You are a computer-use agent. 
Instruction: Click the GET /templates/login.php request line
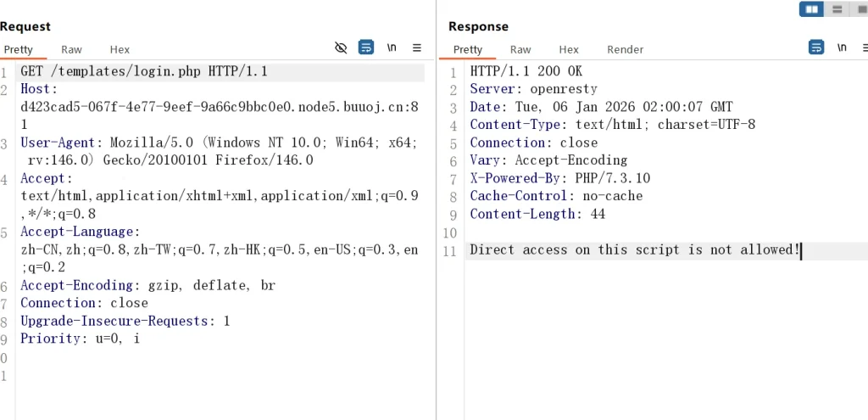[144, 71]
